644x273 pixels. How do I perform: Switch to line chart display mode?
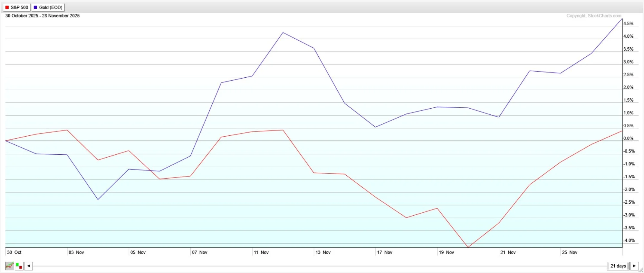[x=10, y=266]
